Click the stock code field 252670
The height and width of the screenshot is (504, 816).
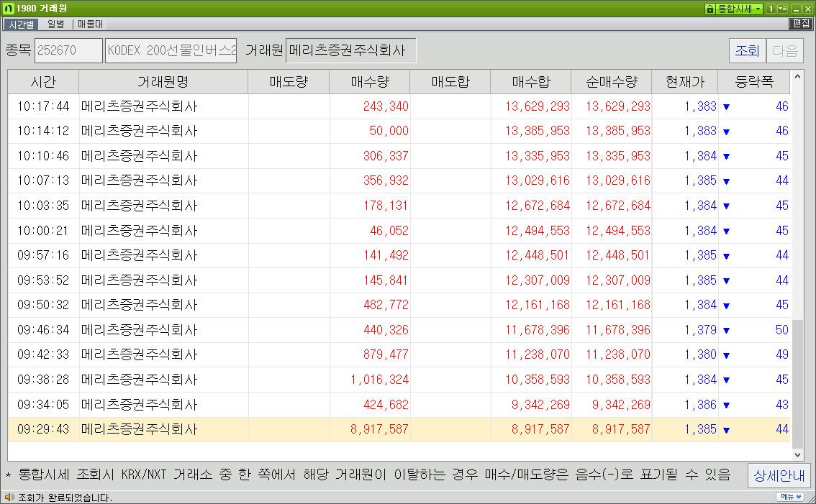point(68,50)
